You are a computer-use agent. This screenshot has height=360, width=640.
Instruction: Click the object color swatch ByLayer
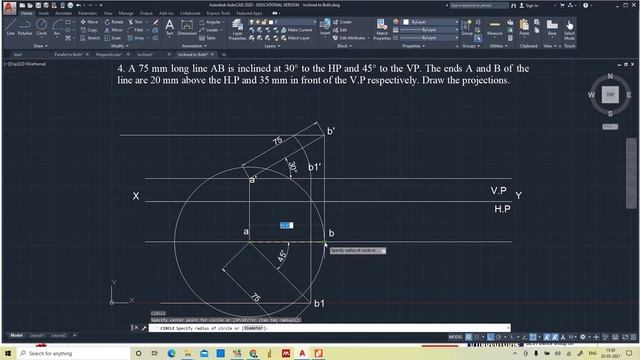pyautogui.click(x=406, y=22)
